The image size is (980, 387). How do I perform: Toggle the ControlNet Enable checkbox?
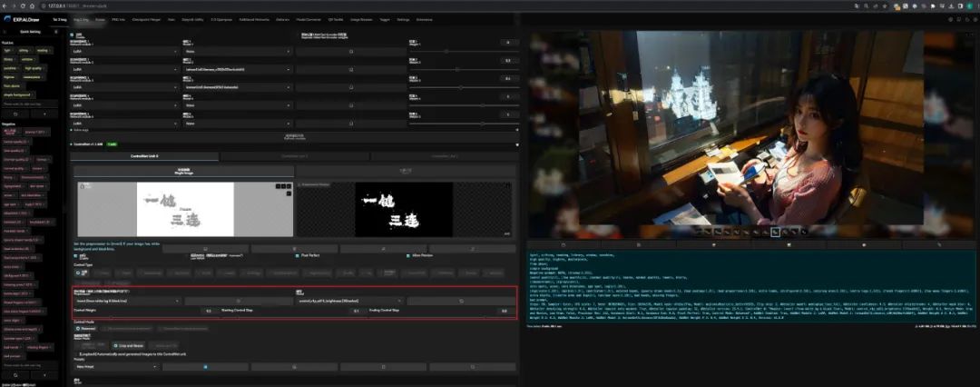pos(77,255)
